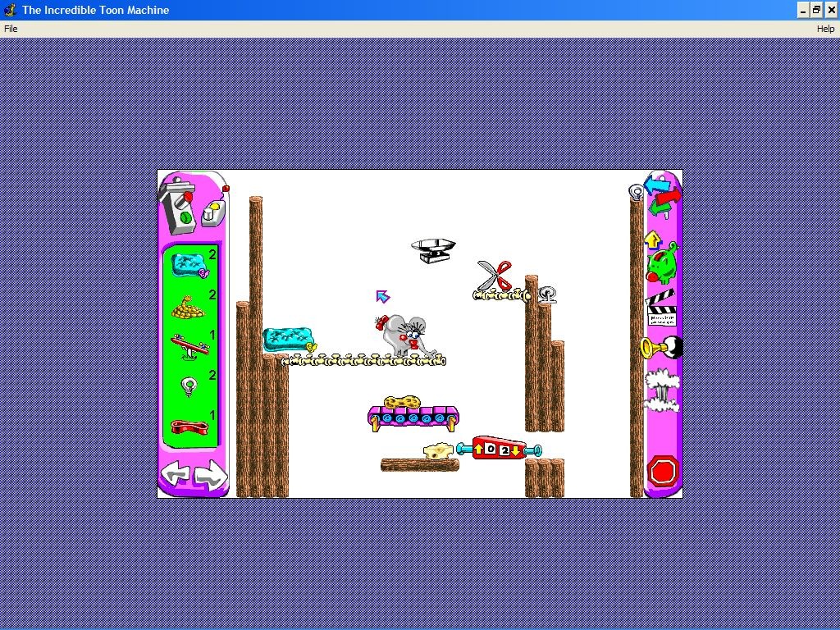Select the pink conveyor belt
840x630 pixels.
pyautogui.click(x=413, y=418)
